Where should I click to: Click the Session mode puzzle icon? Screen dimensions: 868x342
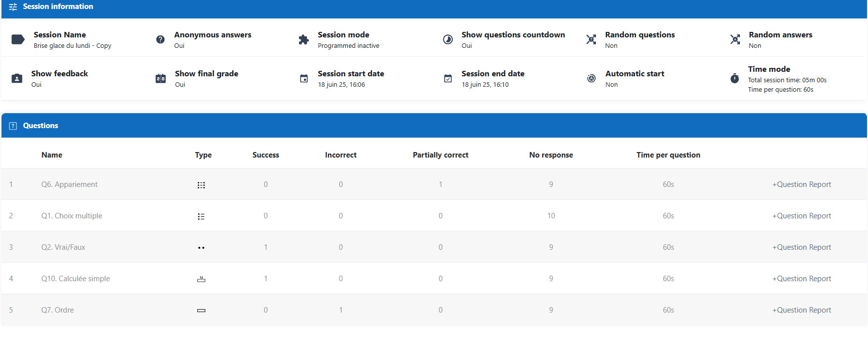tap(303, 40)
